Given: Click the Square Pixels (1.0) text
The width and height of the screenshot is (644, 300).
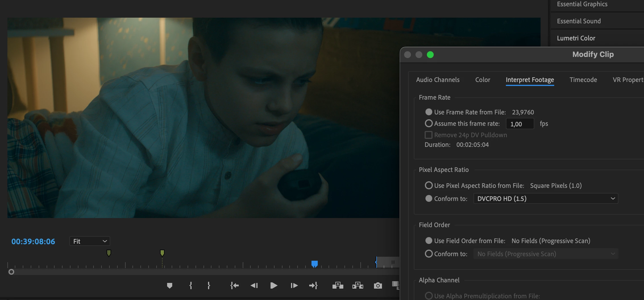Looking at the screenshot, I should point(556,186).
